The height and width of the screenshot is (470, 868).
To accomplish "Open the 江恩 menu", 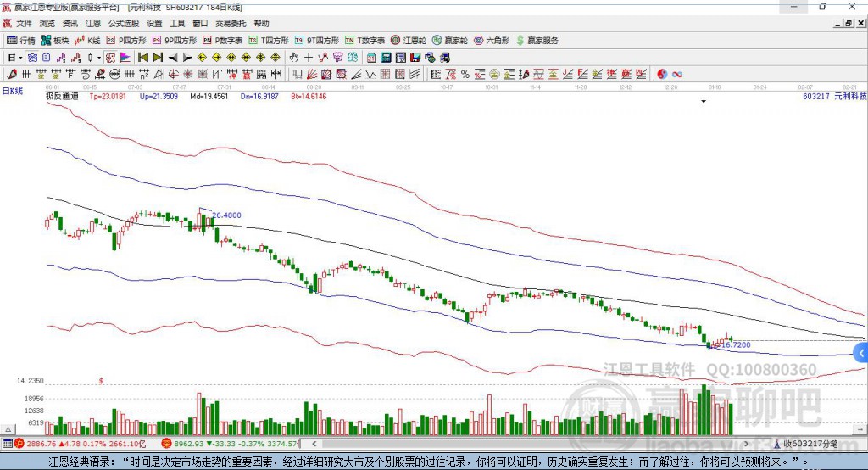I will (x=93, y=23).
